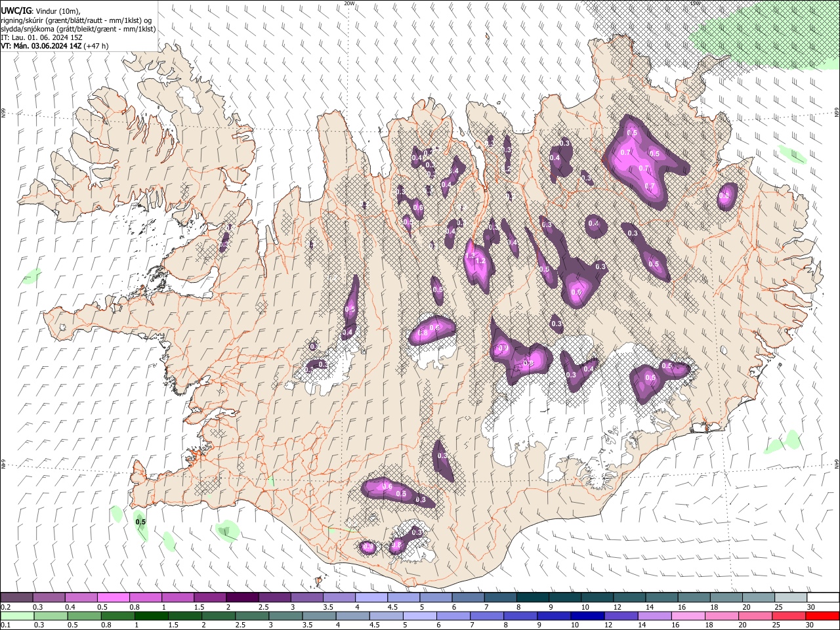Viewport: 840px width, 630px height.
Task: Click the violet 12 swatch in the lower rain legend
Action: pos(621,616)
